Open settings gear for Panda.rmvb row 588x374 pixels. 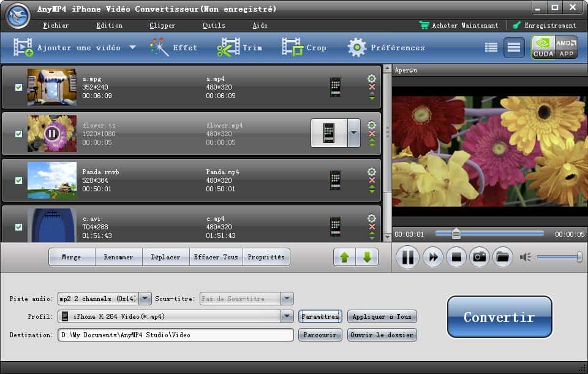coord(372,171)
